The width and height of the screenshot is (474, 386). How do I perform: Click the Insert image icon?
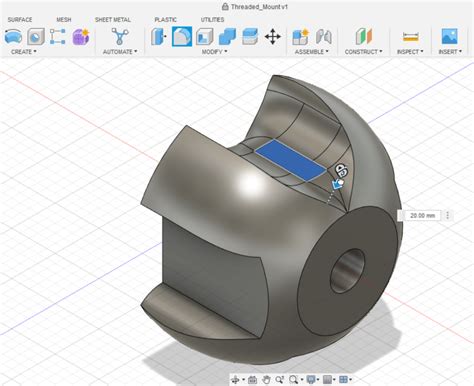click(450, 36)
